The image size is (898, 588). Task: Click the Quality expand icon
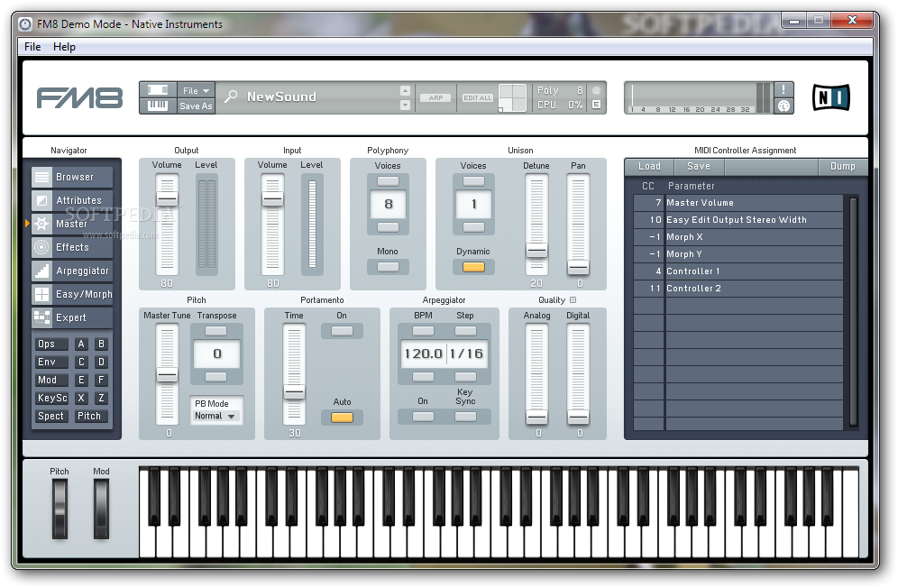[573, 299]
